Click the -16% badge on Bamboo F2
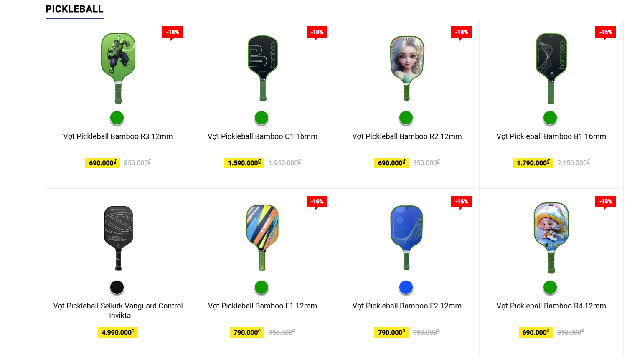 (462, 202)
